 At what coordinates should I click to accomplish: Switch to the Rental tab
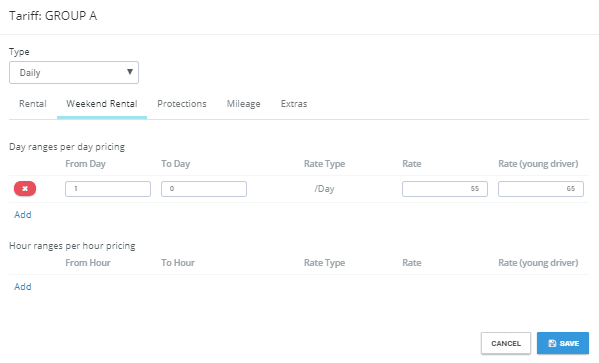(33, 104)
